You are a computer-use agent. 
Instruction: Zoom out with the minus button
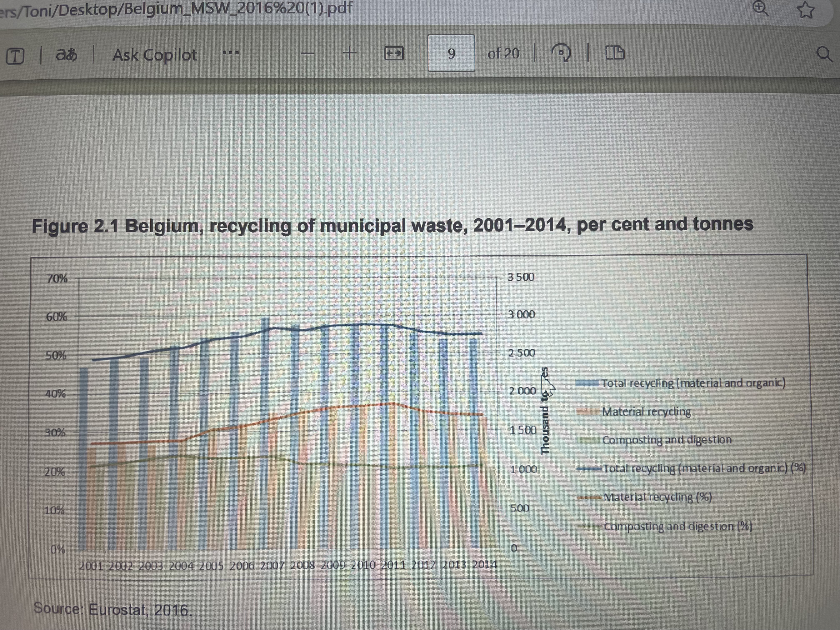pyautogui.click(x=307, y=54)
